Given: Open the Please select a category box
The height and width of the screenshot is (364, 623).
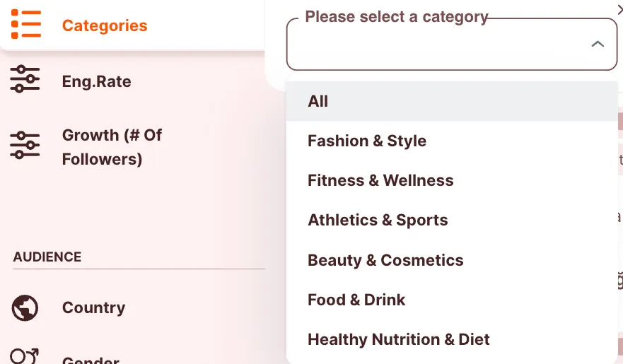Looking at the screenshot, I should [x=452, y=44].
